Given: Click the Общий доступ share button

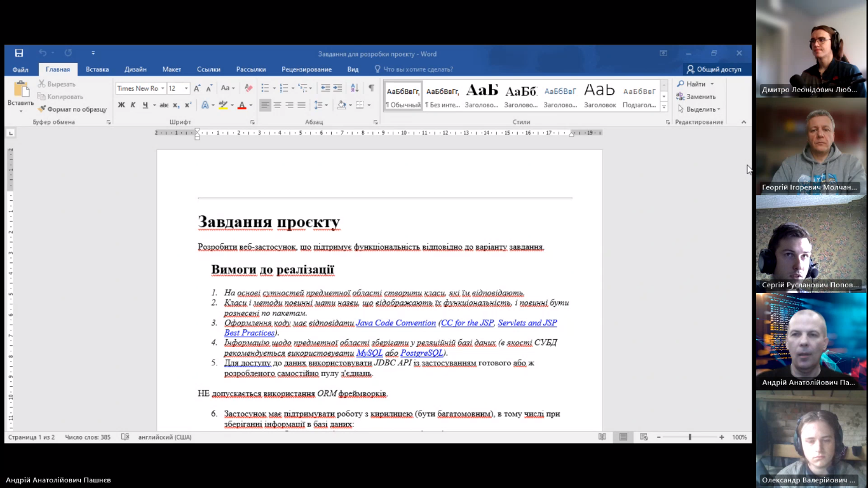Looking at the screenshot, I should coord(714,69).
